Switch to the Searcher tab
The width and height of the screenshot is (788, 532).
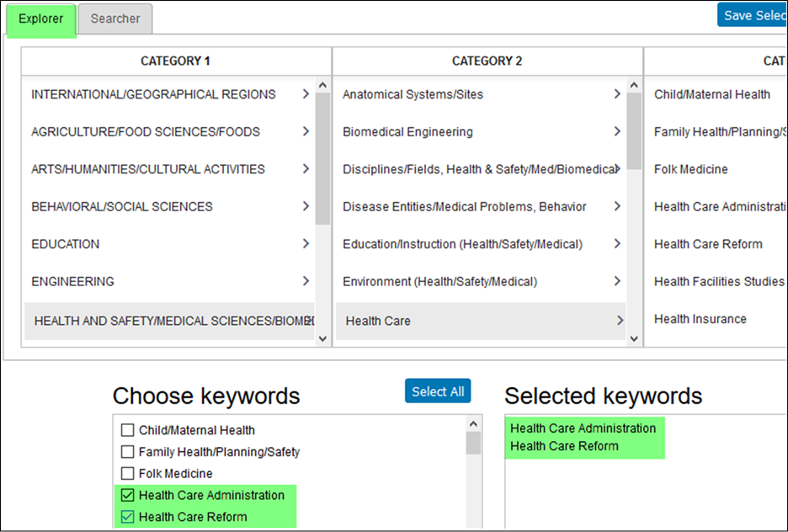[x=114, y=19]
